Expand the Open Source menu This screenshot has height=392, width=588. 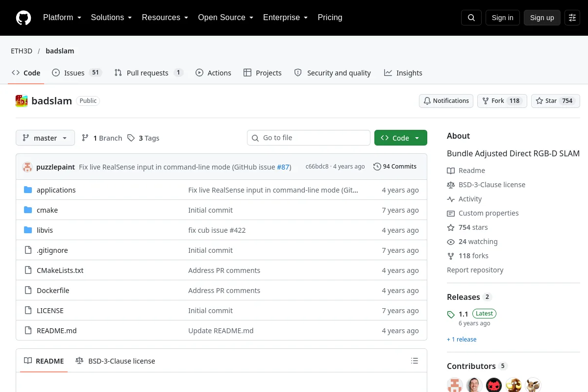[x=225, y=18]
